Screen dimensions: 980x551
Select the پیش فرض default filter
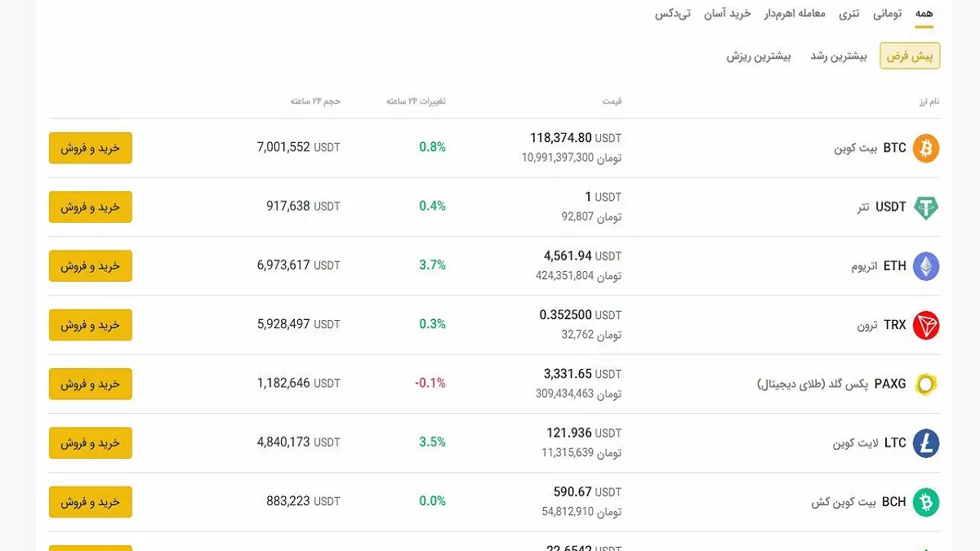910,56
